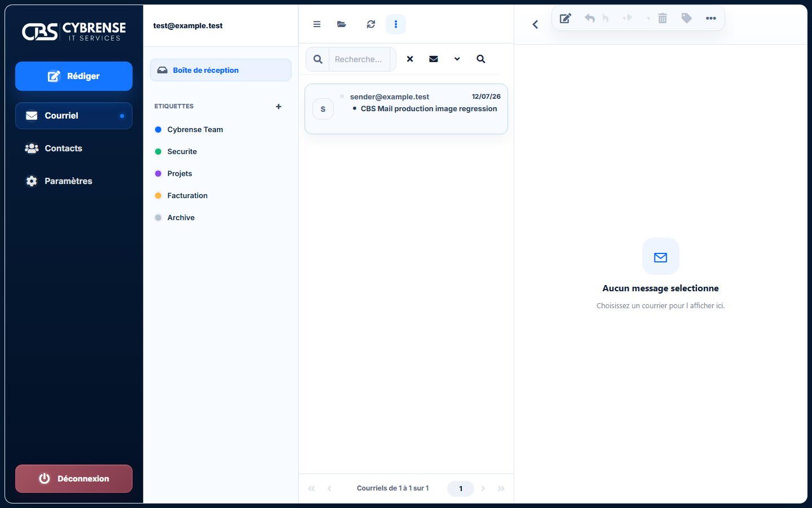Run search with the right magnifier icon
This screenshot has height=508, width=812.
[x=481, y=59]
